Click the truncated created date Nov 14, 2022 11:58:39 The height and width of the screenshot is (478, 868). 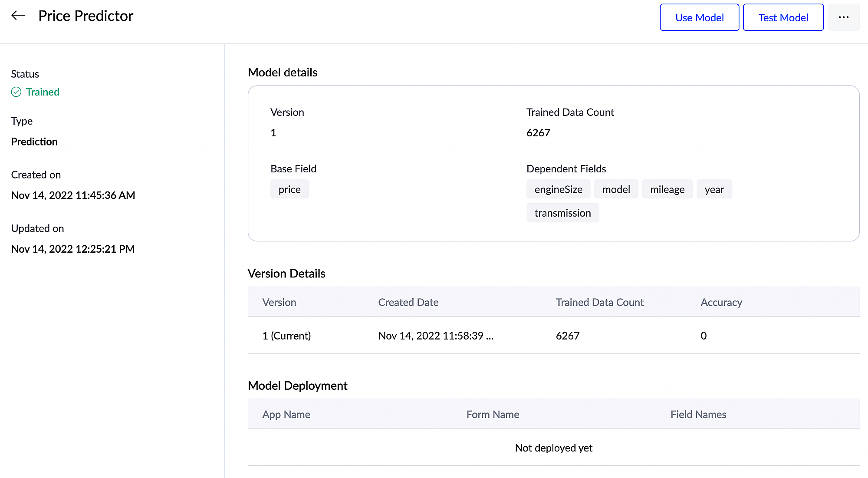click(x=436, y=336)
